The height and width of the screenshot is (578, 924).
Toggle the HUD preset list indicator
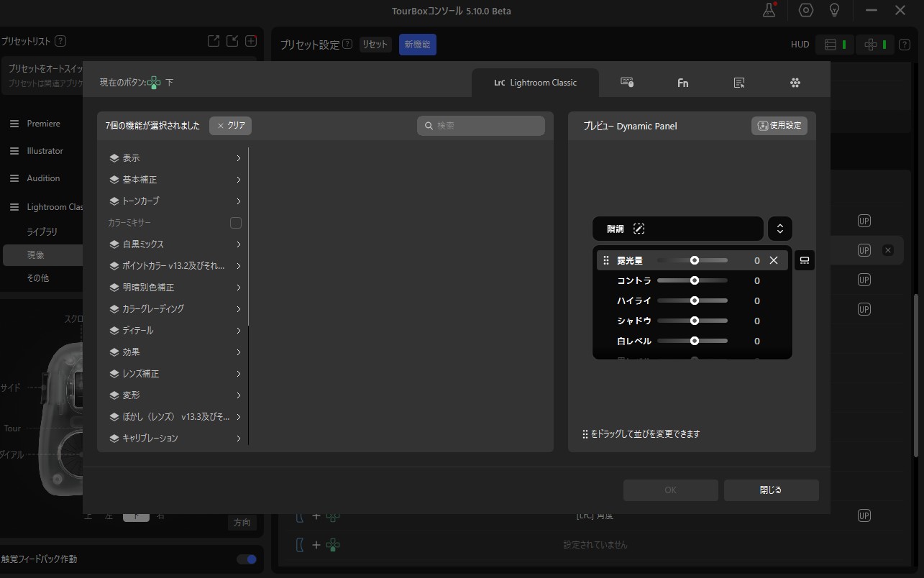click(x=834, y=45)
